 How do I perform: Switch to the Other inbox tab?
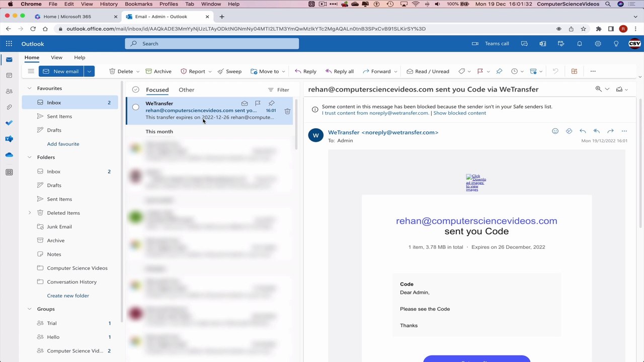(186, 90)
